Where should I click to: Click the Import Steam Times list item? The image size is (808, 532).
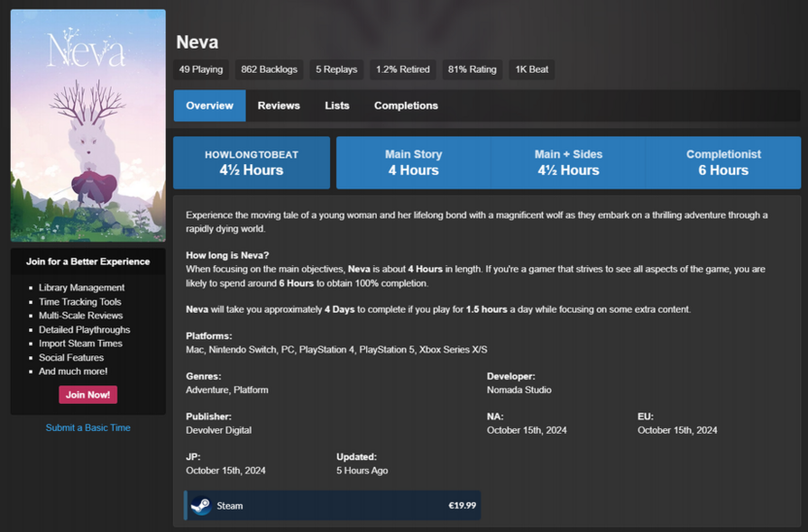[x=81, y=343]
